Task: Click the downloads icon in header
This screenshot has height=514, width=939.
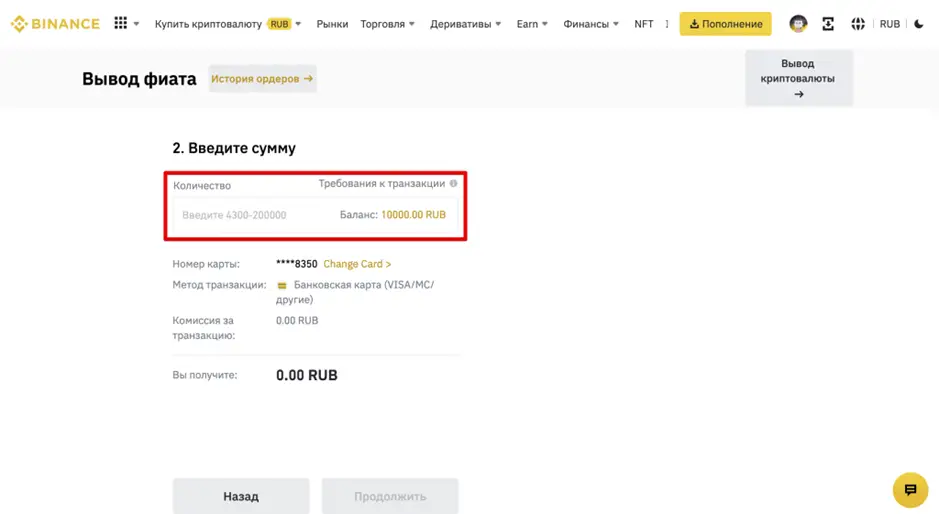Action: click(828, 24)
